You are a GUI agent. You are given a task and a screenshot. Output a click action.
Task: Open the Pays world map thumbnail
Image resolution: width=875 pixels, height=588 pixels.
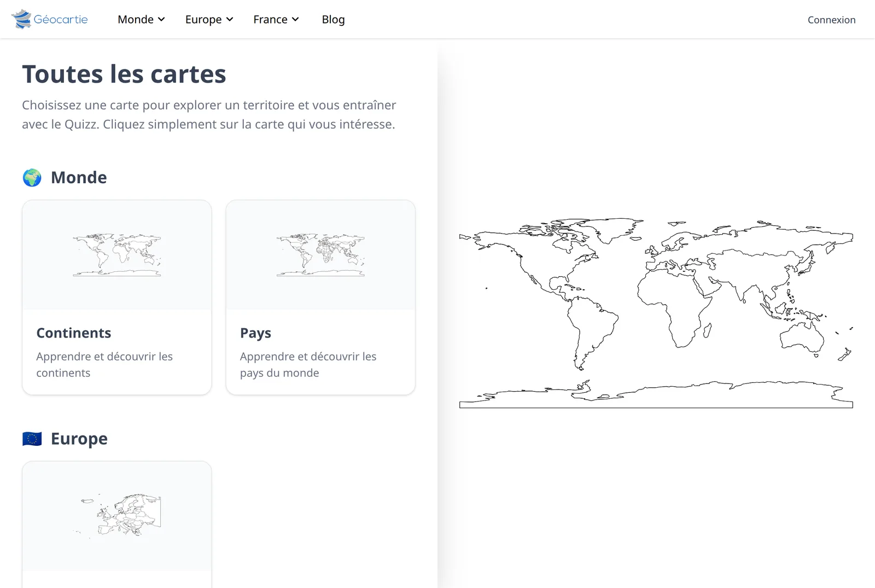320,255
